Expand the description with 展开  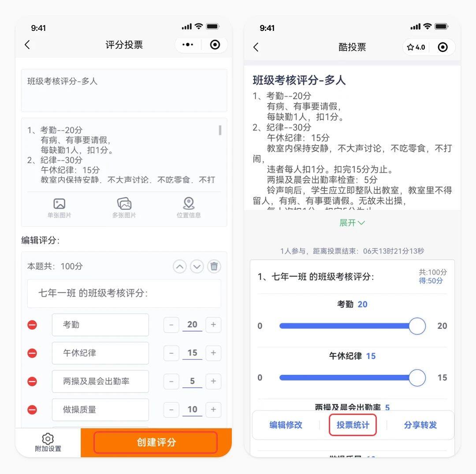(x=352, y=223)
